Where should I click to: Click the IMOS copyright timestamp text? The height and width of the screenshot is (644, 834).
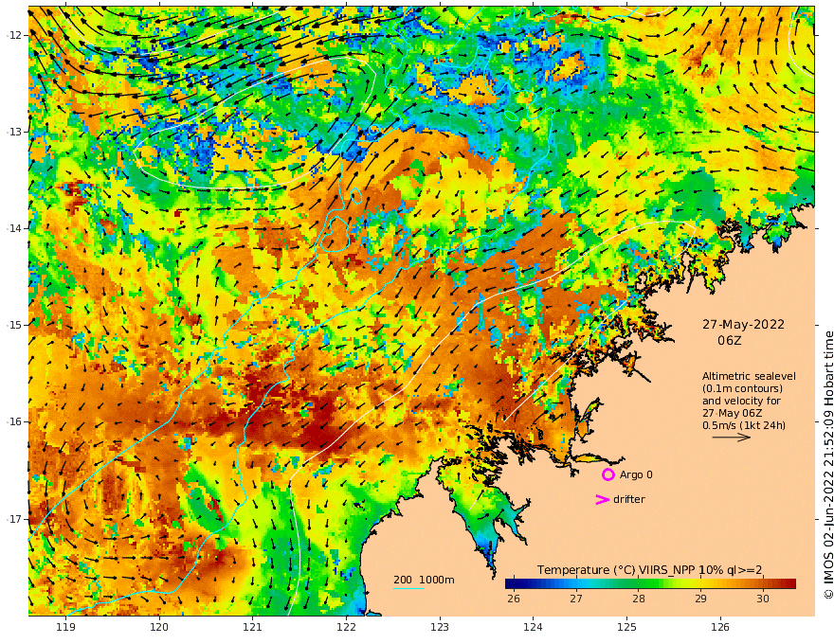(x=828, y=465)
